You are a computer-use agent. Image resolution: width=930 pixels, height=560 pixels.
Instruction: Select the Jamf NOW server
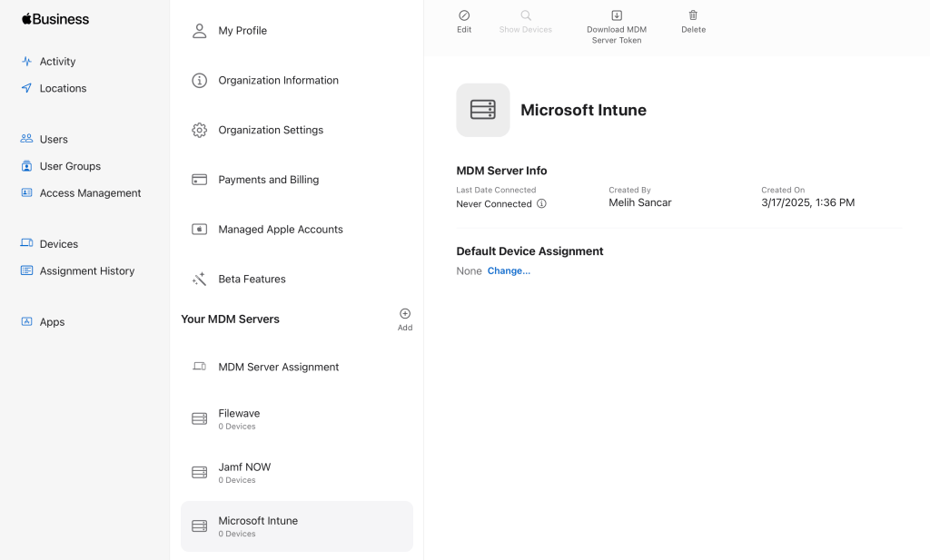244,472
